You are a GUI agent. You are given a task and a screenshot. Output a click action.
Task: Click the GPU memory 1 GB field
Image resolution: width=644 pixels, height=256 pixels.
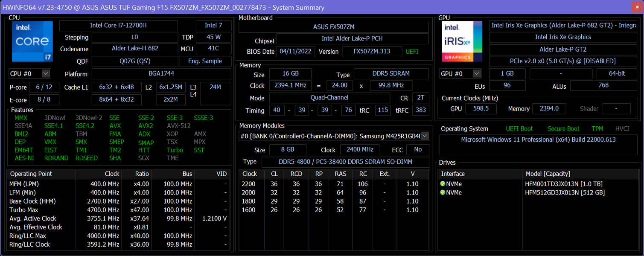coord(507,74)
